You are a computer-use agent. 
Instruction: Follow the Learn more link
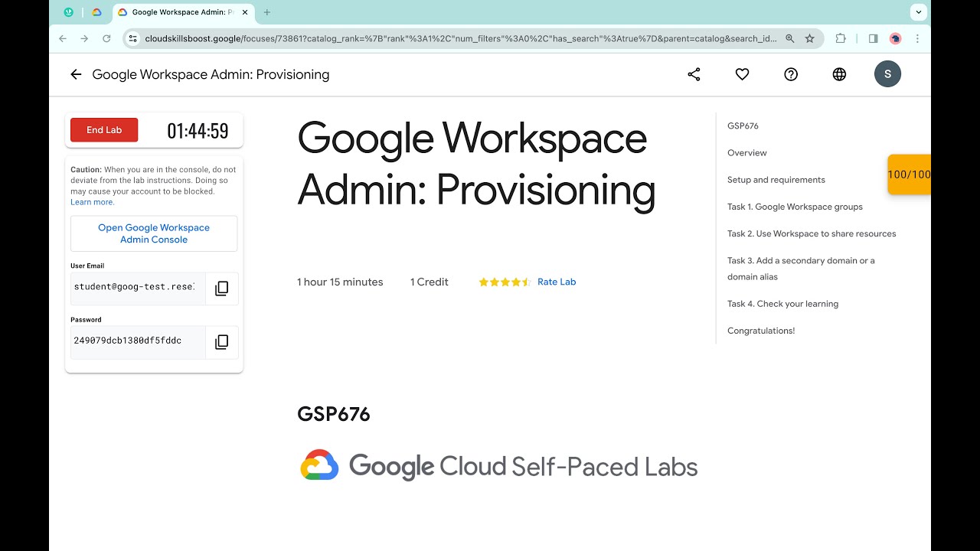click(x=92, y=202)
